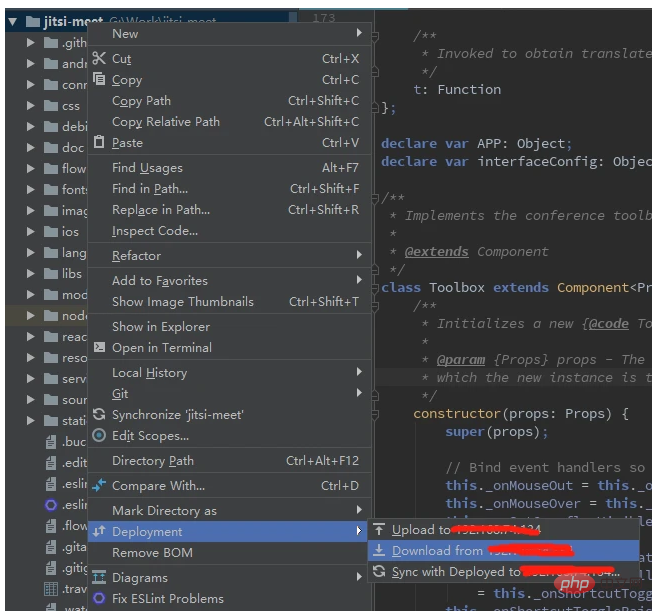This screenshot has height=616, width=653.
Task: Click 'this._onMouseOver' code text
Action: 513,504
